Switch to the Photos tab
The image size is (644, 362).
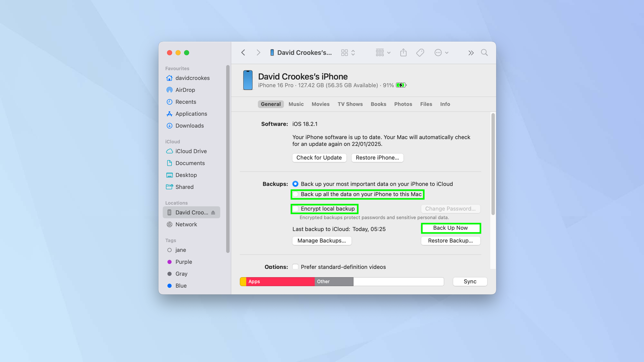pyautogui.click(x=403, y=104)
